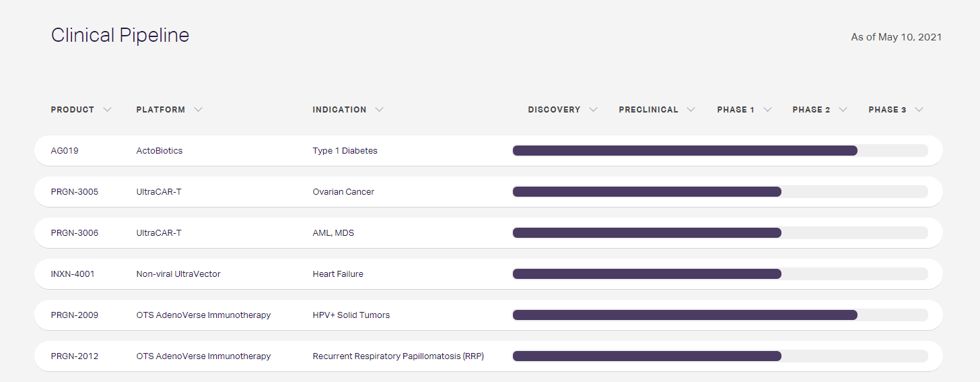This screenshot has height=382, width=980.
Task: Click the chevron next to PRODUCT header
Action: pos(108,110)
